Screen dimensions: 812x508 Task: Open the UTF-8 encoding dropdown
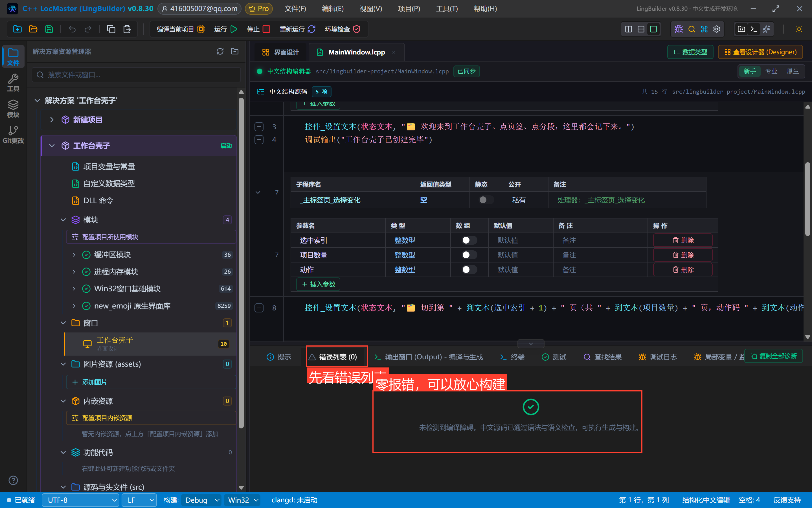(x=81, y=500)
